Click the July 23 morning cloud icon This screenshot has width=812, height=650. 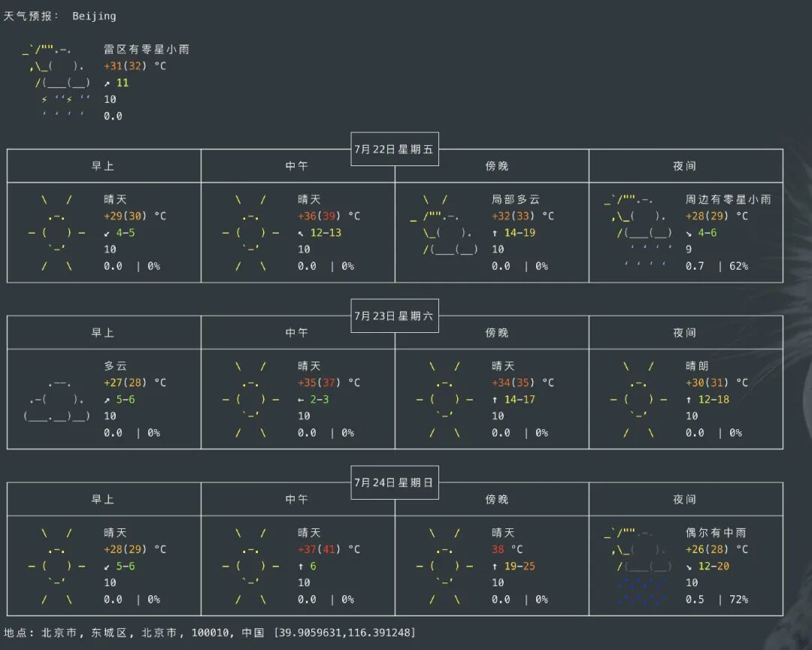pyautogui.click(x=57, y=400)
